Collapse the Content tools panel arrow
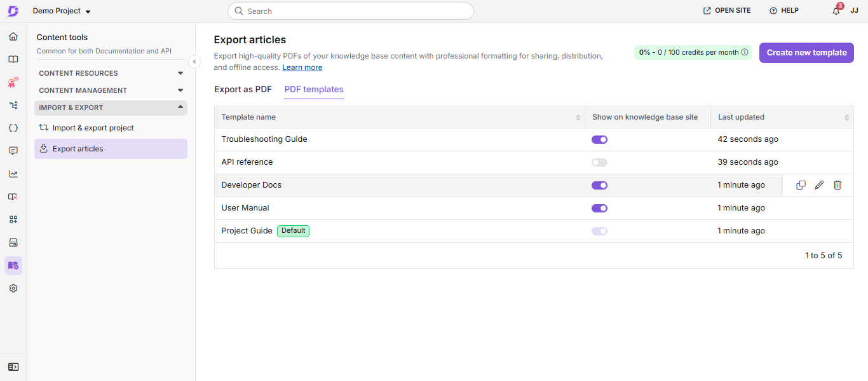The width and height of the screenshot is (868, 381). click(x=194, y=62)
